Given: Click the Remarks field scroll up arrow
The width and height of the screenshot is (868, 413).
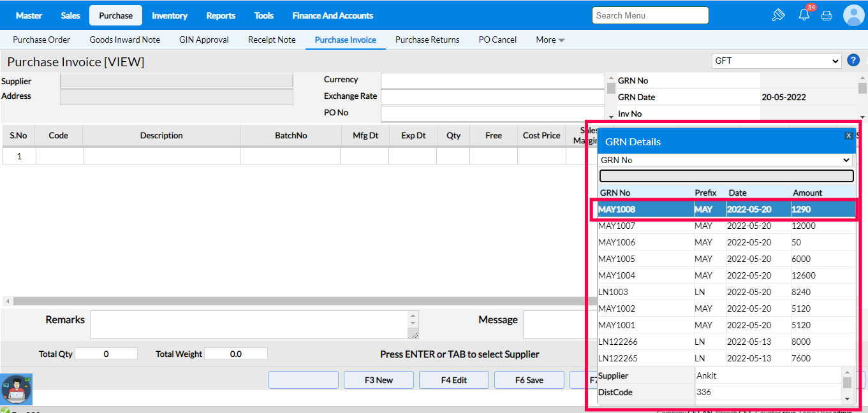Looking at the screenshot, I should [414, 315].
